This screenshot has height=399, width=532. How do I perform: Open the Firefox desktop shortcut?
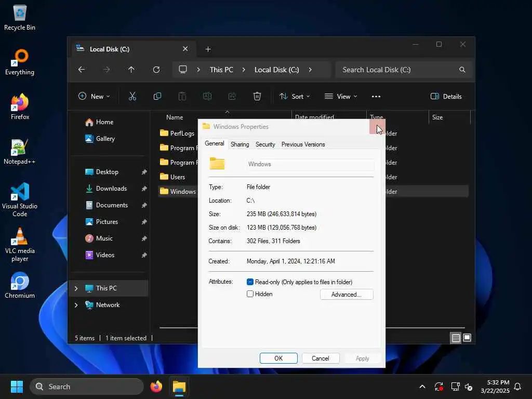coord(20,107)
